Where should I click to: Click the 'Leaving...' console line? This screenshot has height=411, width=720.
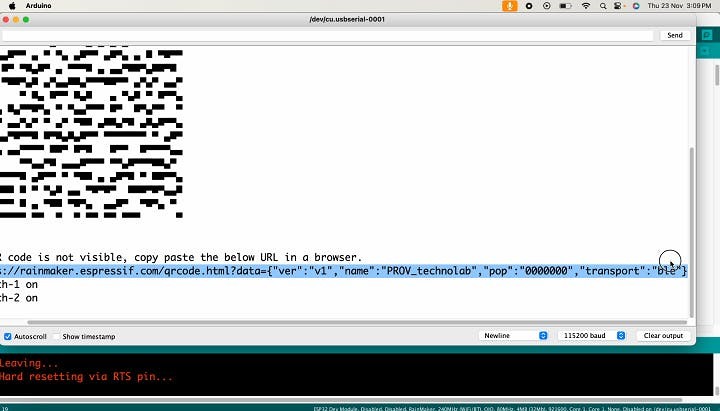coord(29,364)
